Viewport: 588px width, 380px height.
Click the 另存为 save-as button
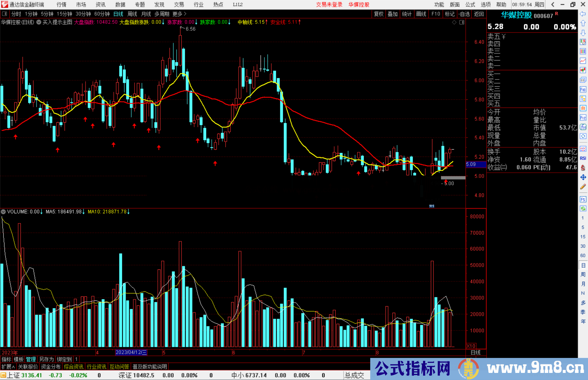click(47, 359)
